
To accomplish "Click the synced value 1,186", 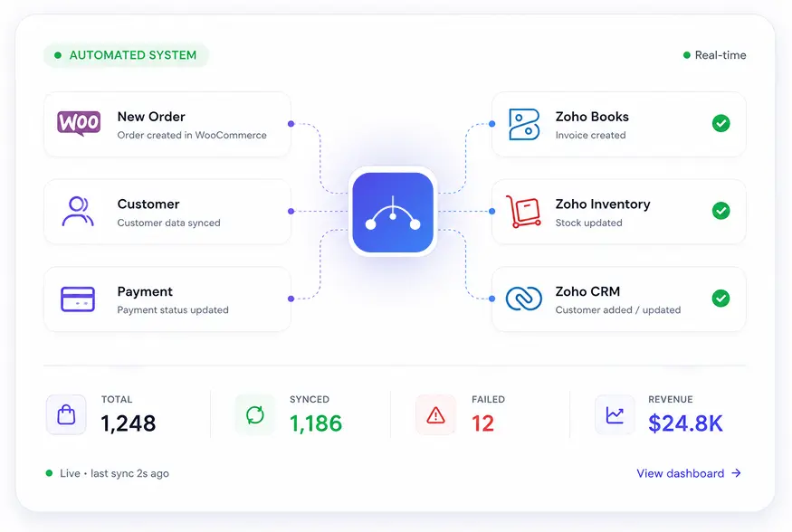I will [x=316, y=423].
